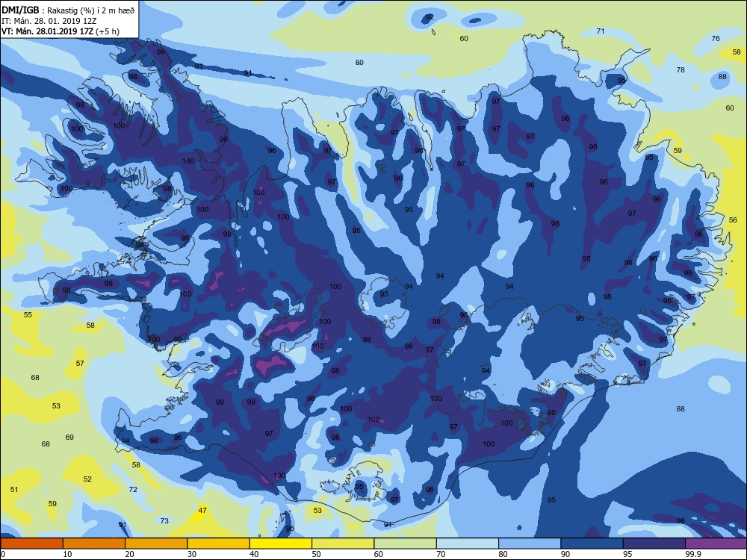Click the '92' humidity value offshore north
The height and width of the screenshot is (560, 747).
click(x=430, y=16)
